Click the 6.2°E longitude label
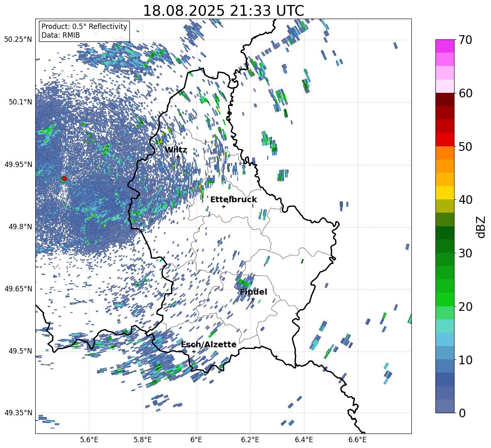Image resolution: width=491 pixels, height=448 pixels. tap(250, 440)
